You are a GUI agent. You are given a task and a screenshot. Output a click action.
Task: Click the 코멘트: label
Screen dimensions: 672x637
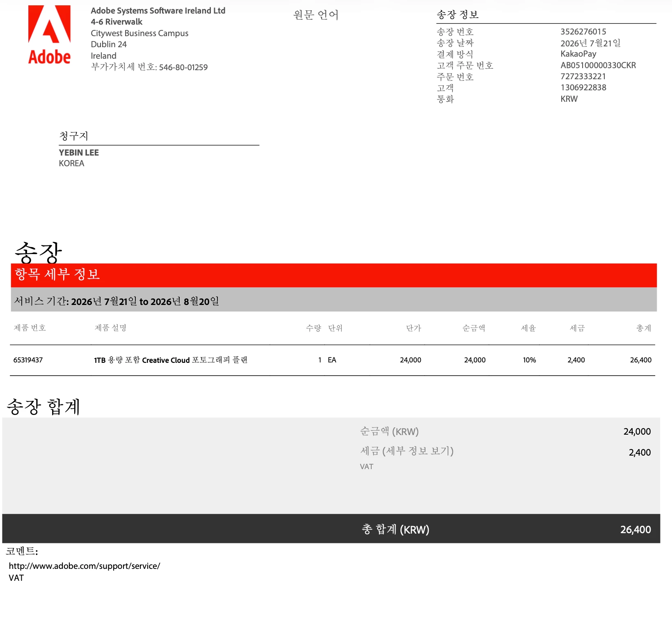22,551
